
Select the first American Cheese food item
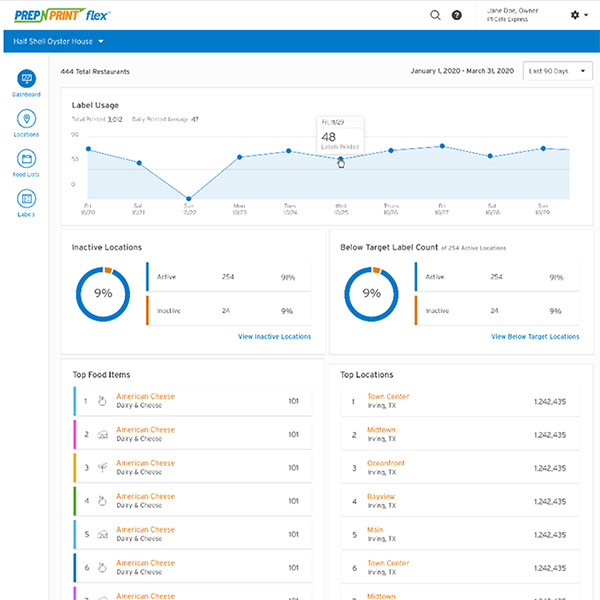click(x=145, y=396)
